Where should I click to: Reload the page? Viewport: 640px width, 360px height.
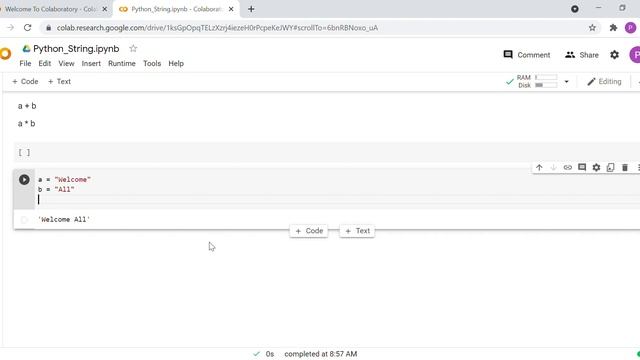click(28, 28)
